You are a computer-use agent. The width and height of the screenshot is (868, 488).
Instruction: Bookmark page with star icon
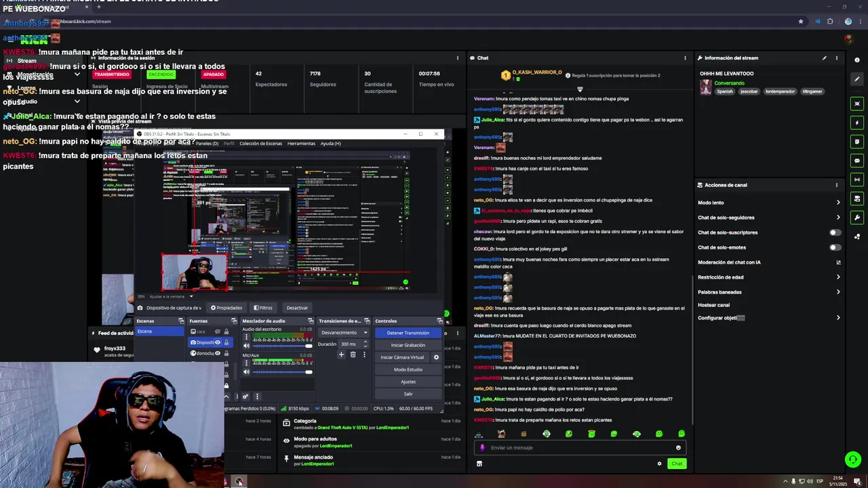pos(801,22)
